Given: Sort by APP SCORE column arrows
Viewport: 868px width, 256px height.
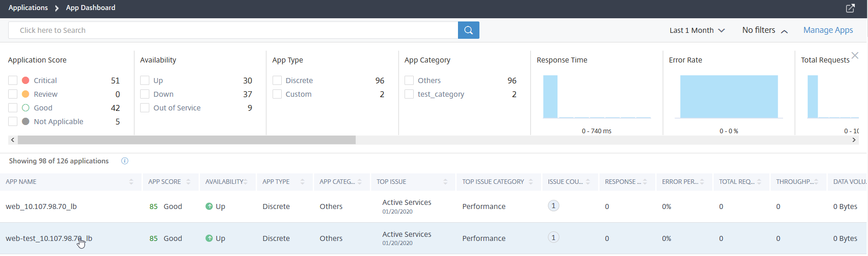Looking at the screenshot, I should pyautogui.click(x=189, y=182).
